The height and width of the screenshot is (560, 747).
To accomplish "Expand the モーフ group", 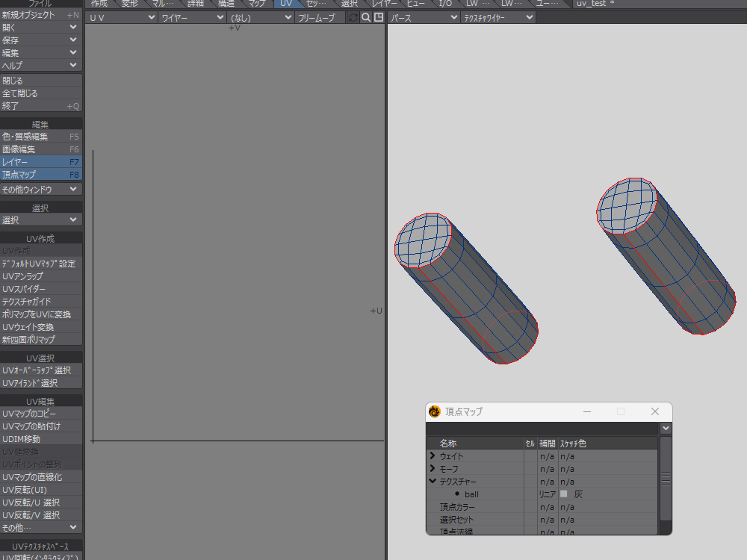I will tap(433, 469).
